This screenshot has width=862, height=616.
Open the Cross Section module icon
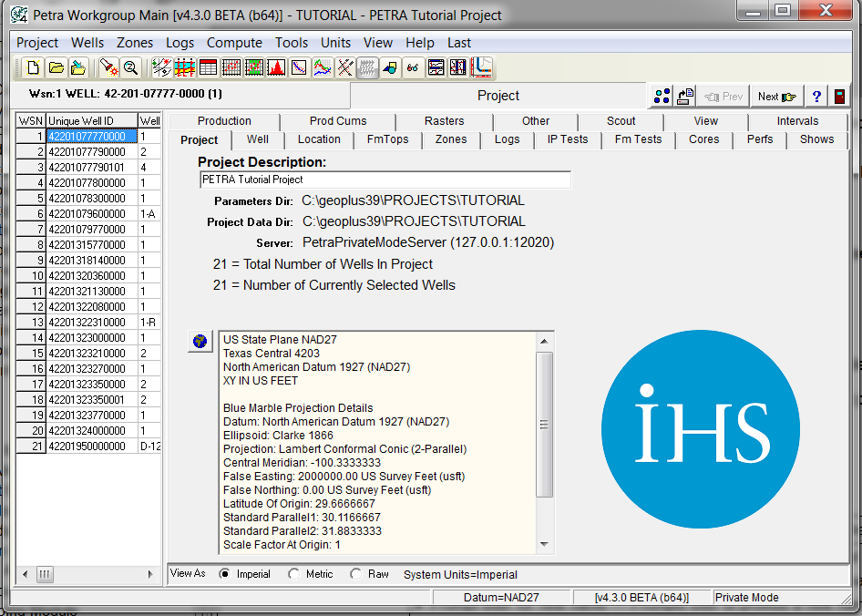point(185,68)
